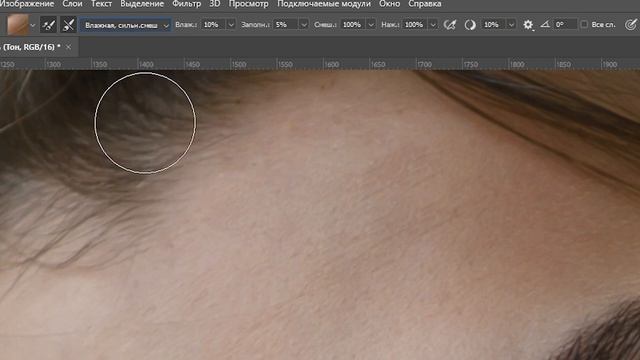Open the Окно menu
Viewport: 640px width, 360px height.
[x=389, y=4]
